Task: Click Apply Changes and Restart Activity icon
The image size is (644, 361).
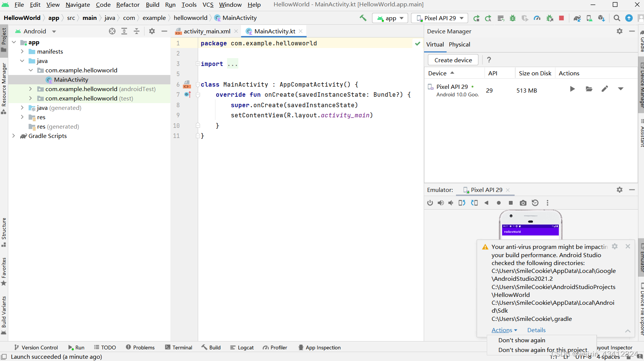Action: [488, 18]
